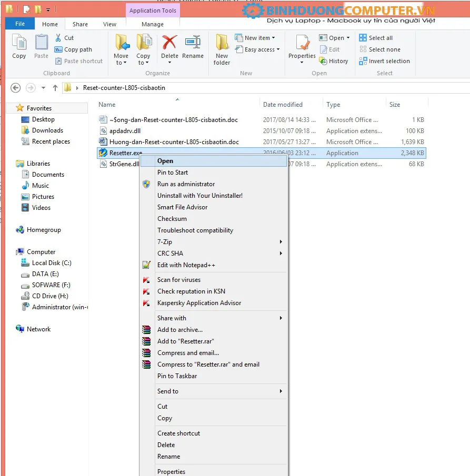Click the Notepad++ icon in the context menu
The image size is (470, 476).
[146, 265]
